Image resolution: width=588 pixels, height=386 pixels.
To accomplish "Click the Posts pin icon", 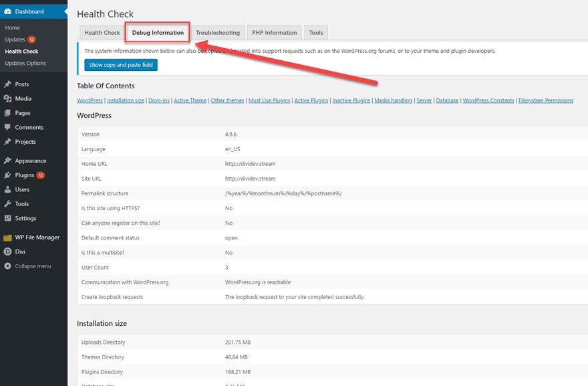I will (x=8, y=84).
